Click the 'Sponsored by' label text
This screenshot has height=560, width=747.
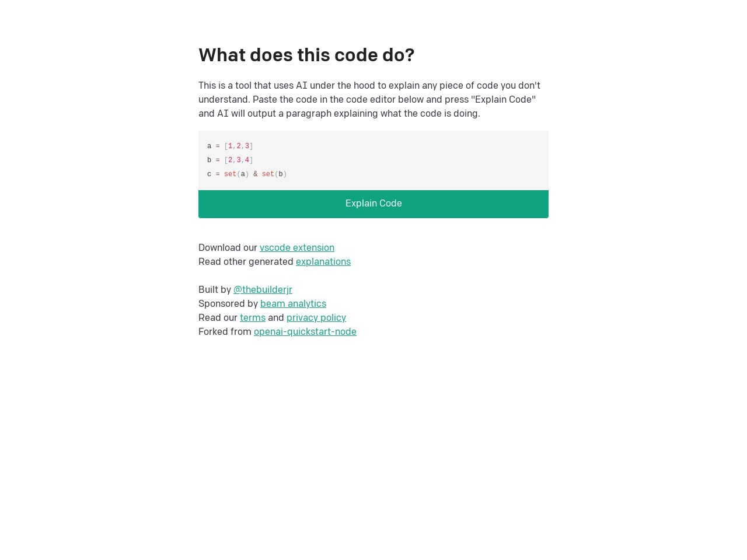pos(228,304)
